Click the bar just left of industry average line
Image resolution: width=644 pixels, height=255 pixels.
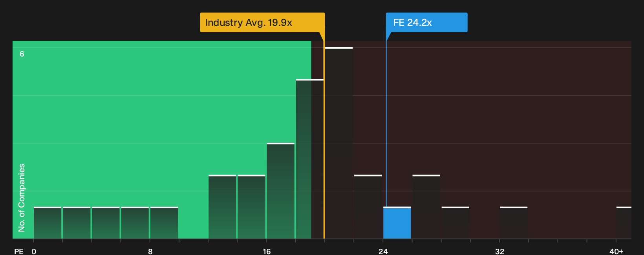(x=310, y=159)
